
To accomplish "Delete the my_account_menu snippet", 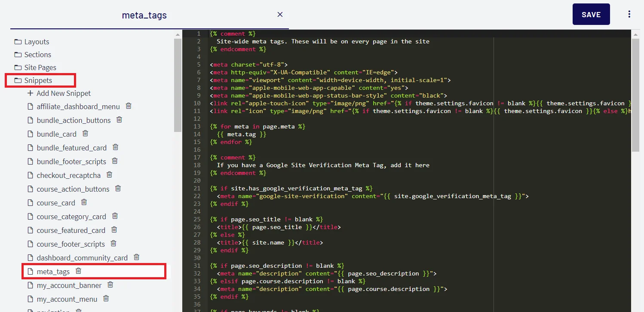I will tap(106, 298).
